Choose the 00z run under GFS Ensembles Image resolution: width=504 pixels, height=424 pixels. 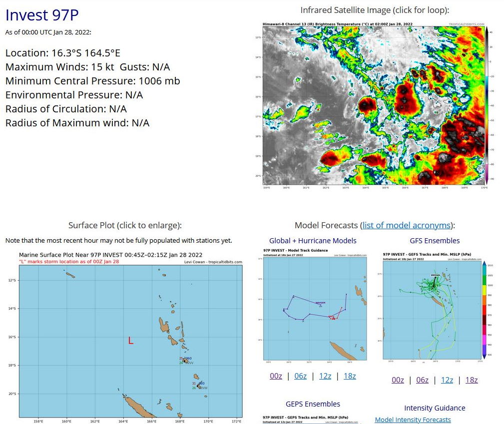(x=398, y=380)
